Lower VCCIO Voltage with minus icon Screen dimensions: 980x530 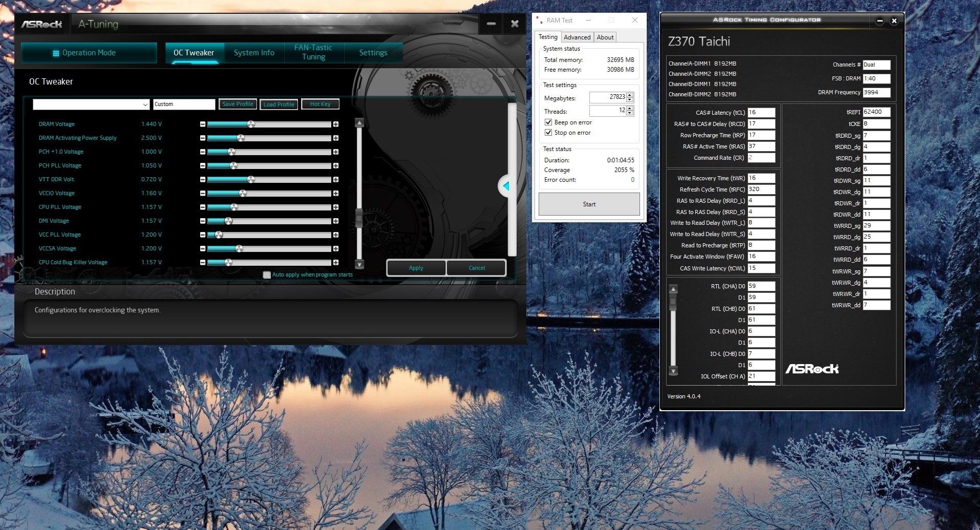[x=203, y=194]
